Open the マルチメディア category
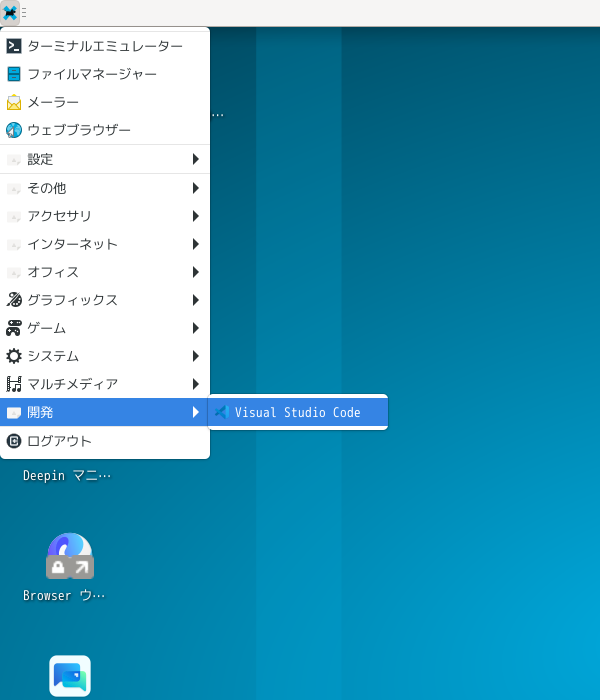 [x=105, y=384]
